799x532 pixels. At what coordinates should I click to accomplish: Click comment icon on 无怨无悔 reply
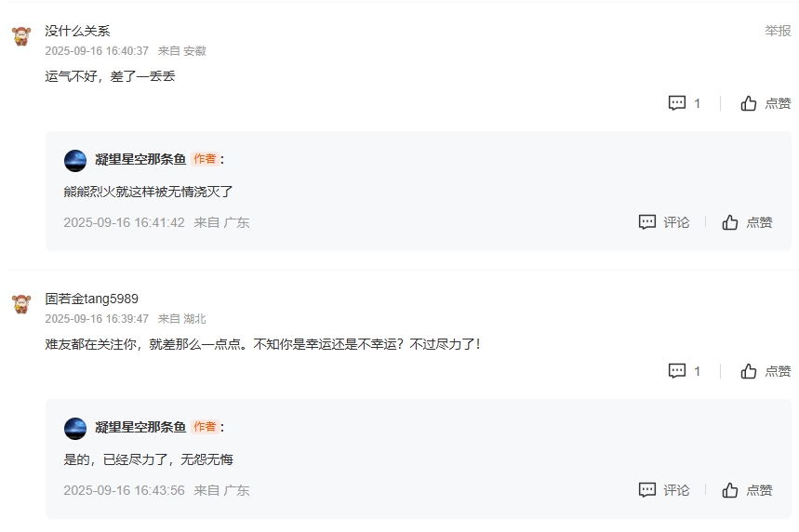pyautogui.click(x=647, y=490)
